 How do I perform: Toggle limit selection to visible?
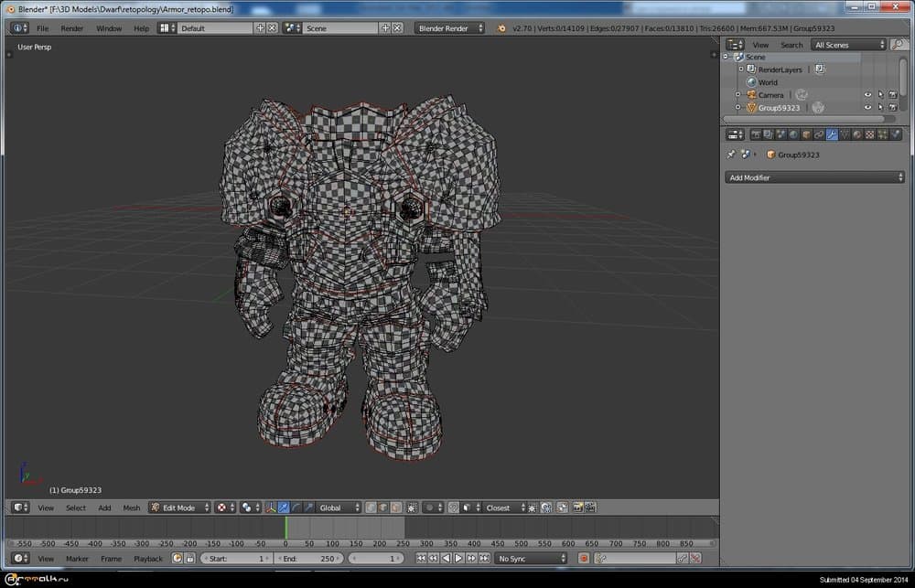[412, 508]
